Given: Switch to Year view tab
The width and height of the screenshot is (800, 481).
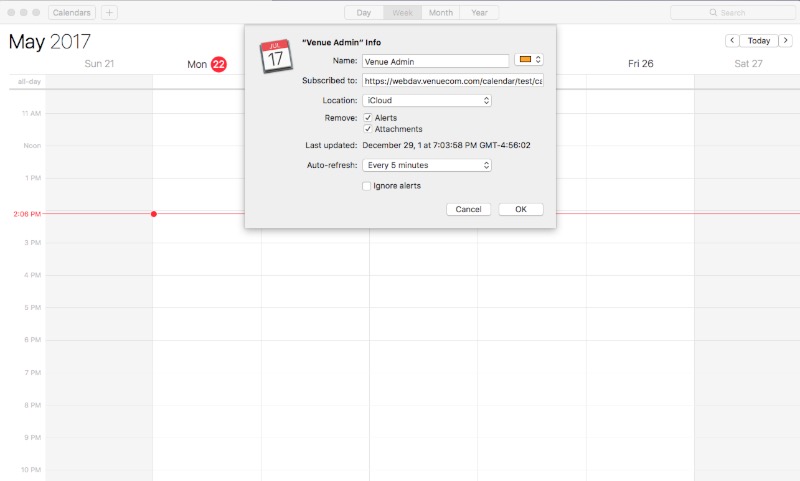Looking at the screenshot, I should coord(480,13).
